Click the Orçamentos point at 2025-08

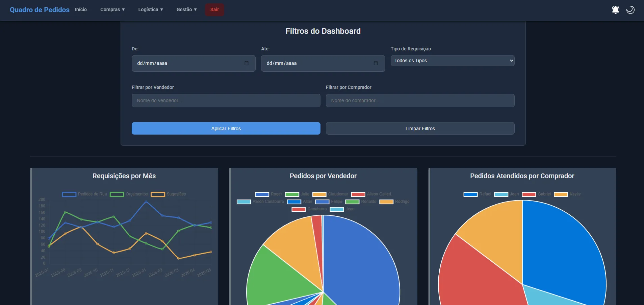pos(65,212)
